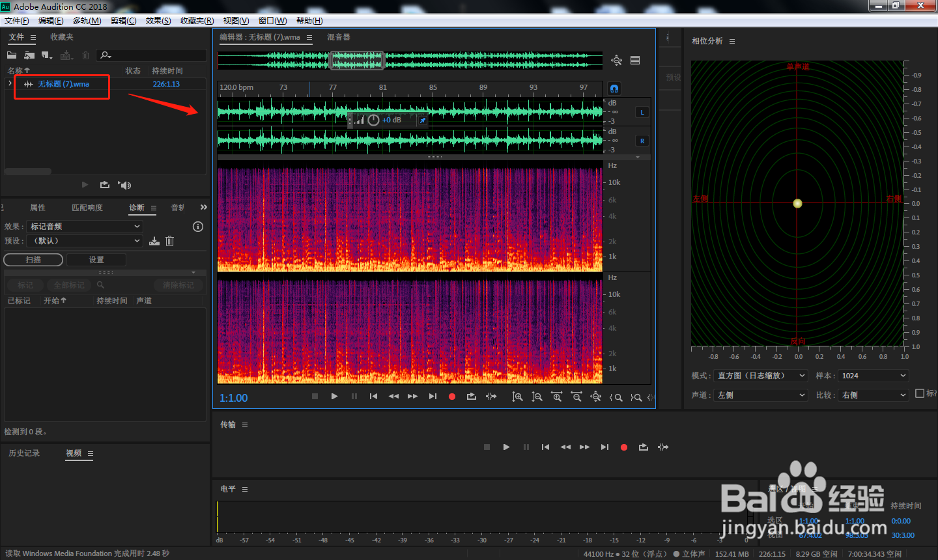Collapse settings section via small triangle
This screenshot has height=560, width=938.
pos(193,272)
